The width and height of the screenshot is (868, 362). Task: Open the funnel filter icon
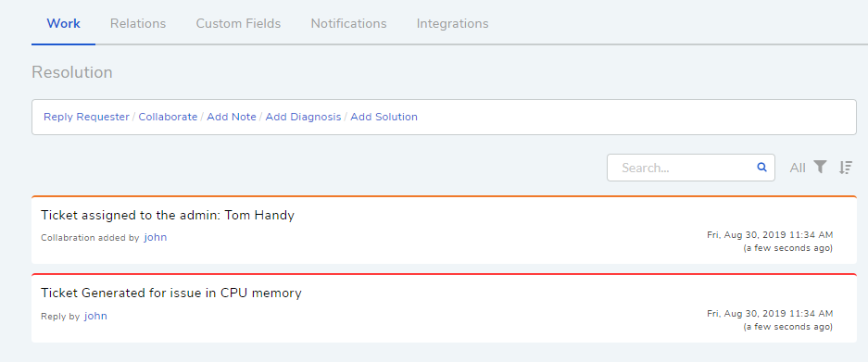point(820,167)
